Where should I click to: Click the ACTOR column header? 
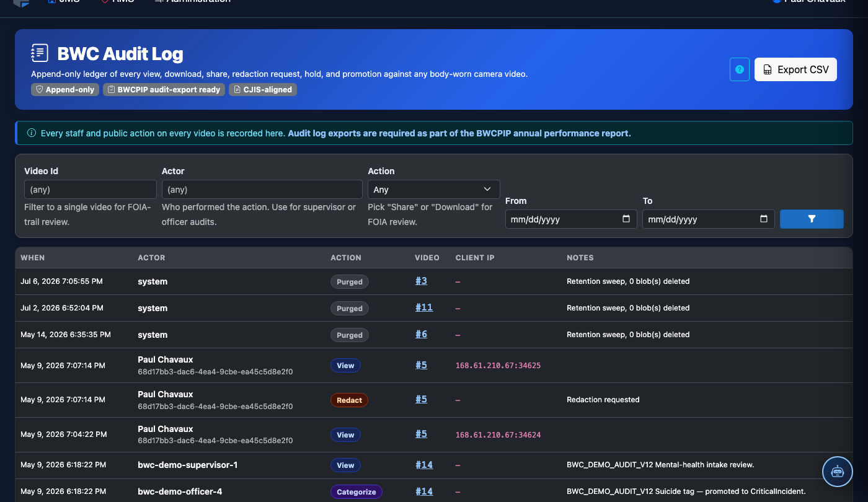(x=151, y=258)
